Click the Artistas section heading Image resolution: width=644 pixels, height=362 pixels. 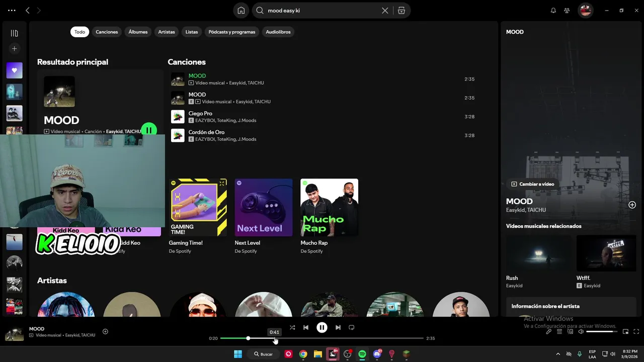52,280
